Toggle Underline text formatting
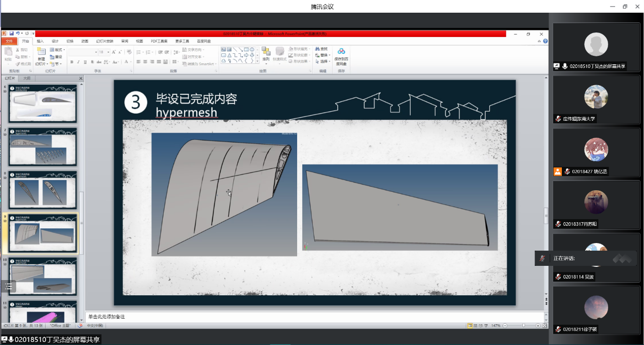The width and height of the screenshot is (644, 345). point(85,62)
